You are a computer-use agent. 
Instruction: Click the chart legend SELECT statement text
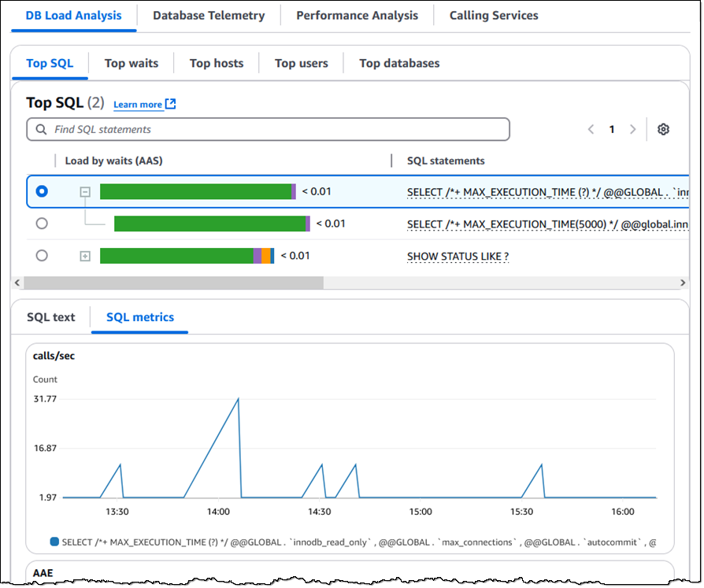tap(359, 542)
